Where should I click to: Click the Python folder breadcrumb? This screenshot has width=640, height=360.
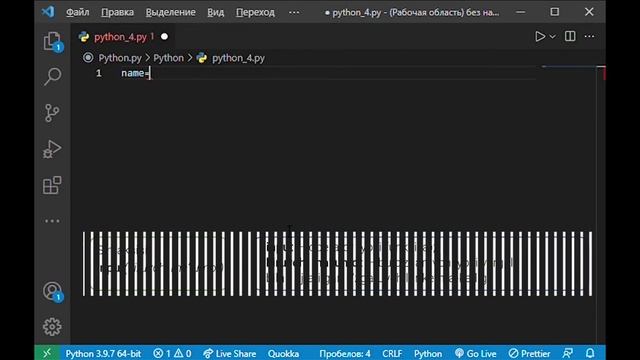coord(168,58)
